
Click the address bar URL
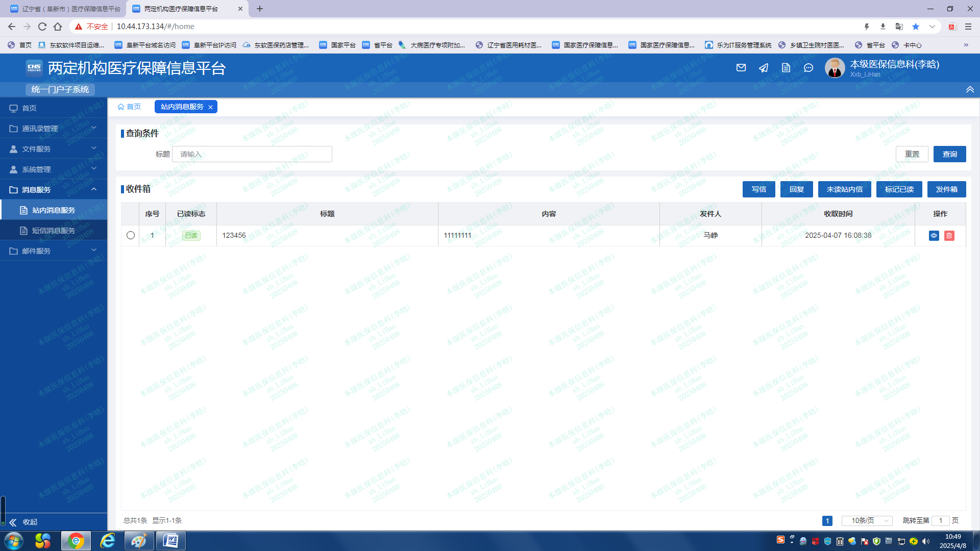(x=156, y=27)
